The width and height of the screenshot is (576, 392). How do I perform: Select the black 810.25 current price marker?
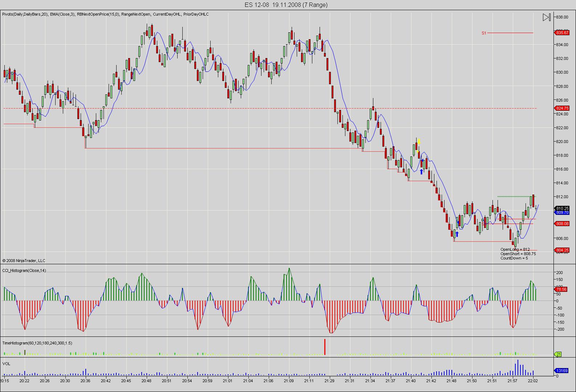click(562, 208)
